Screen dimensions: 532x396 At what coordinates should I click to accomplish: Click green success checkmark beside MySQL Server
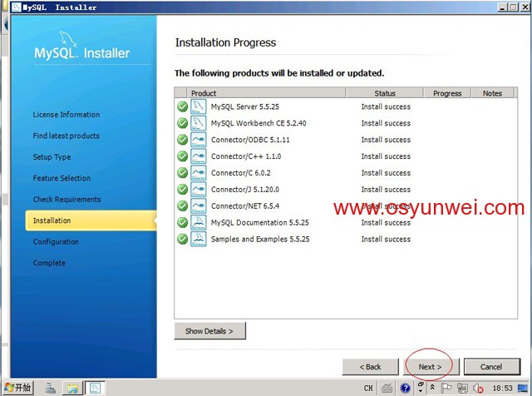pyautogui.click(x=182, y=106)
